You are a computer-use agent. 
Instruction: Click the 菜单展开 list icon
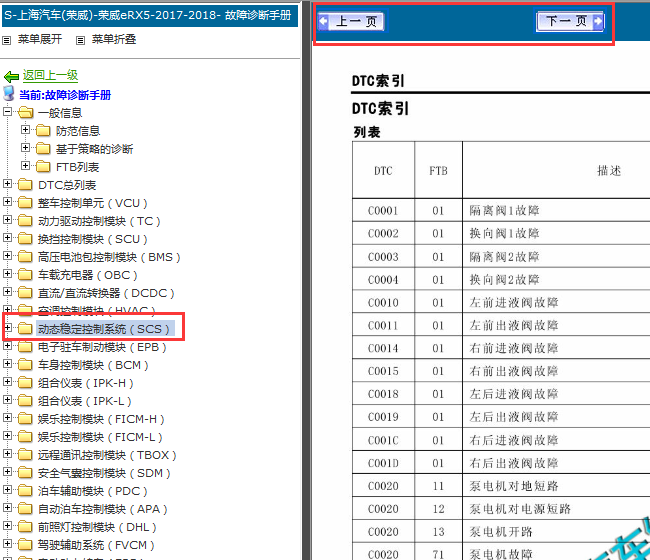pyautogui.click(x=7, y=40)
